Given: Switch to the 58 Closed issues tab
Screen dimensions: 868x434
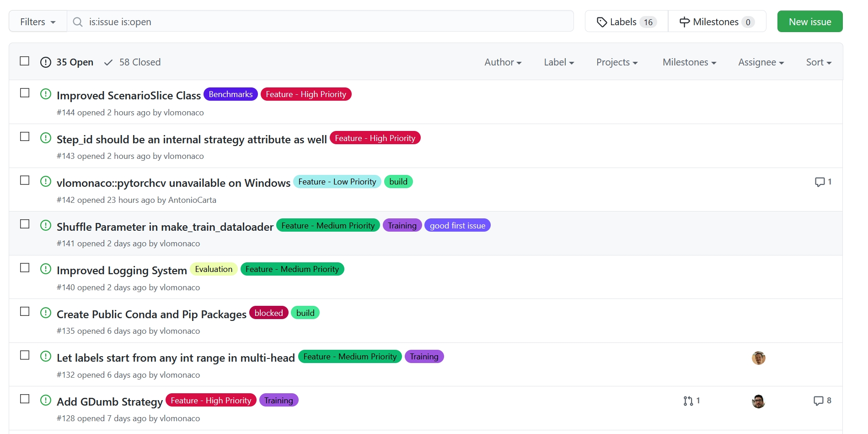Looking at the screenshot, I should coord(133,62).
